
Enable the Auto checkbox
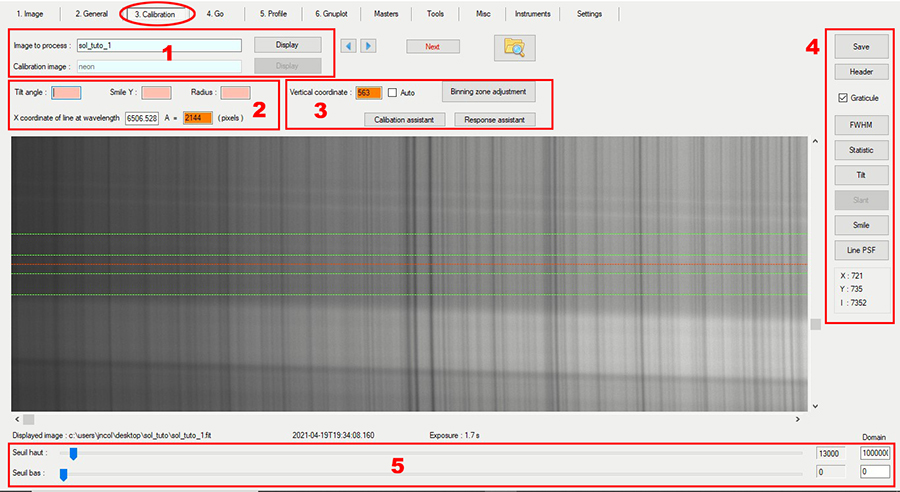coord(393,93)
